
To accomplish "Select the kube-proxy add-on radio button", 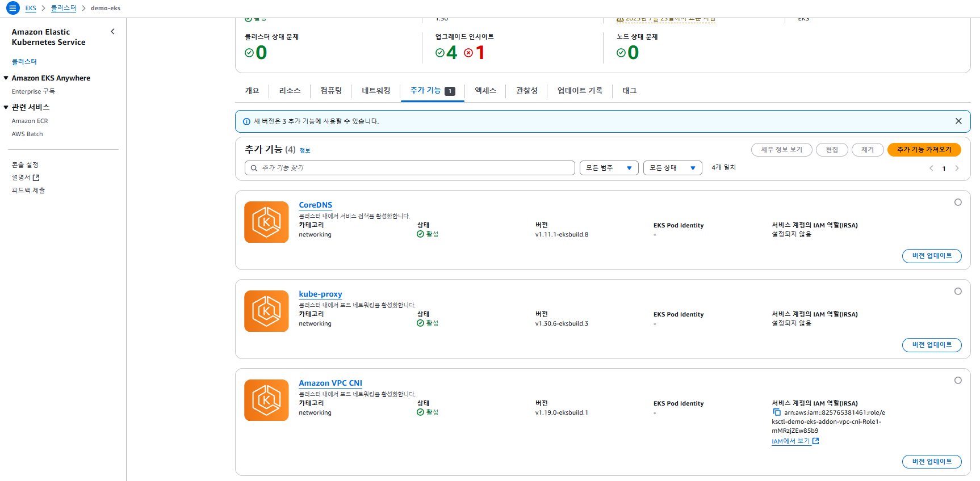I will [958, 291].
